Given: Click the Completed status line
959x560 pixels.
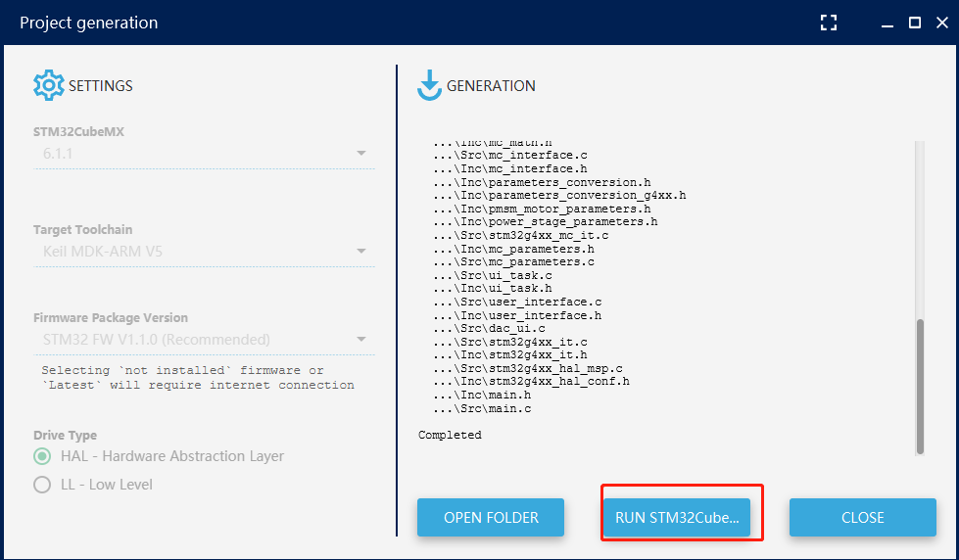Looking at the screenshot, I should click(x=450, y=435).
